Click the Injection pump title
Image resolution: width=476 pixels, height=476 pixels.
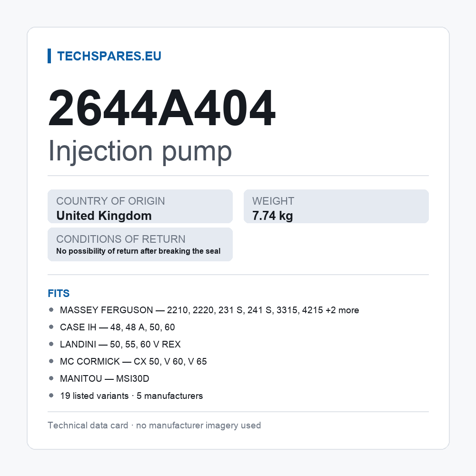click(x=140, y=151)
